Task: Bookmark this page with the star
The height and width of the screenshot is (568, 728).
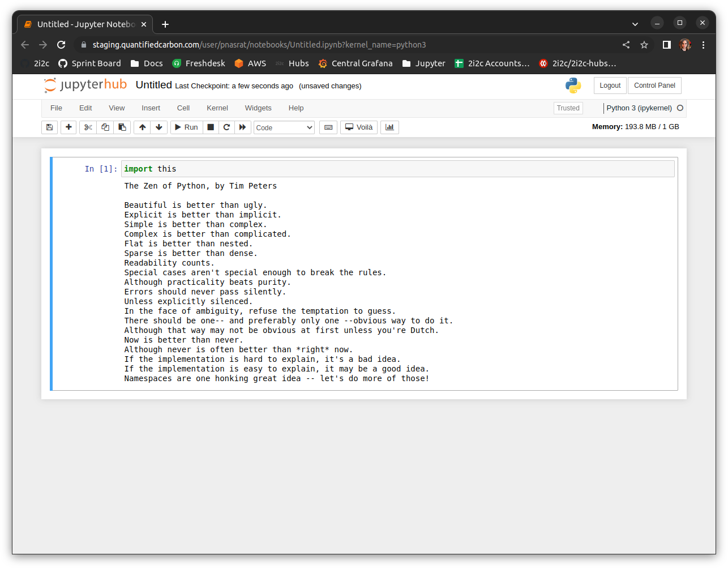Action: coord(644,44)
